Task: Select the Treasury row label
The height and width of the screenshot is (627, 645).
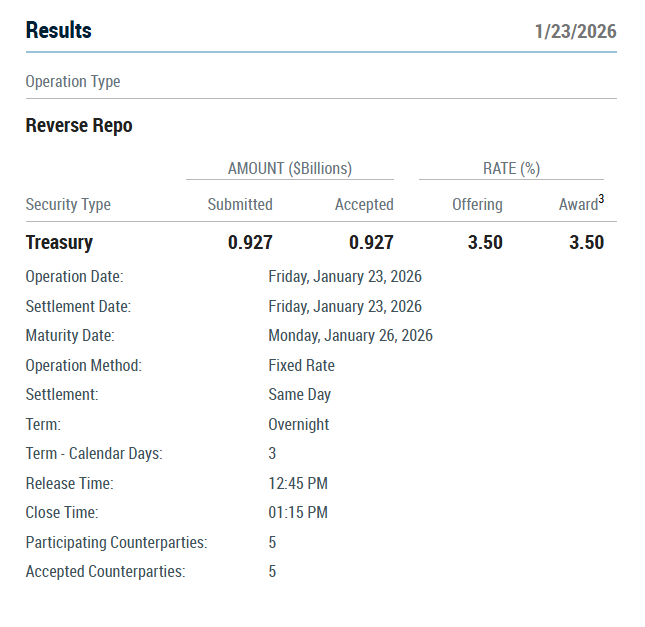Action: click(x=59, y=242)
